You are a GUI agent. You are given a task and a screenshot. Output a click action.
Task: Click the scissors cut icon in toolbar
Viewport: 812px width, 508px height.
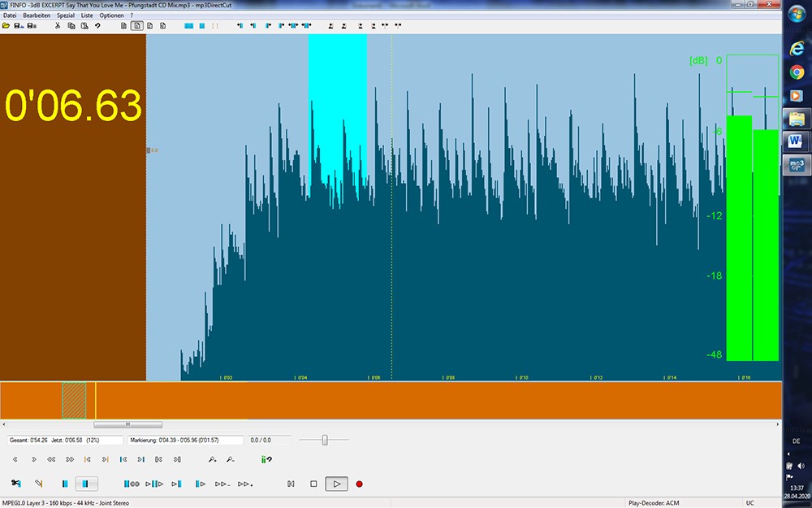58,26
